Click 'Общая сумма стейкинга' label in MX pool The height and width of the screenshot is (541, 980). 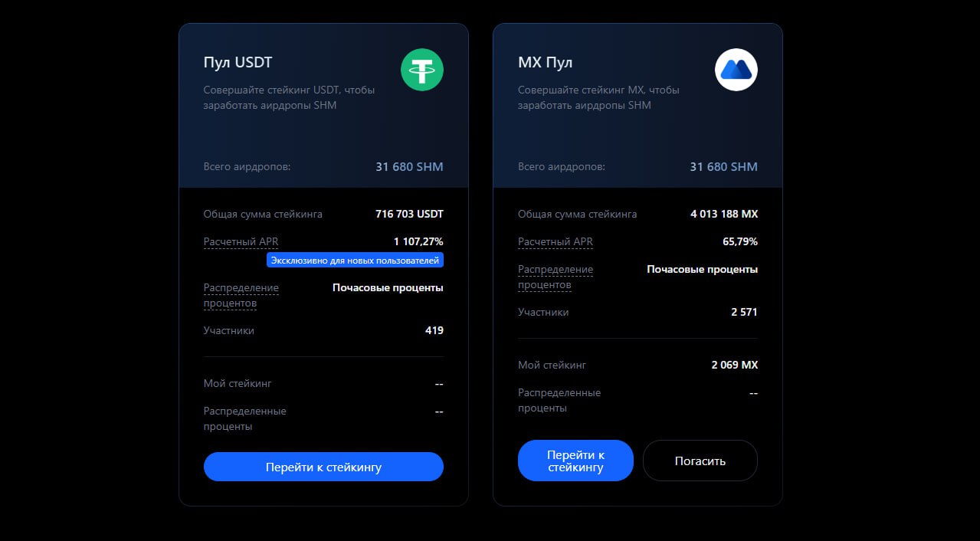click(577, 214)
